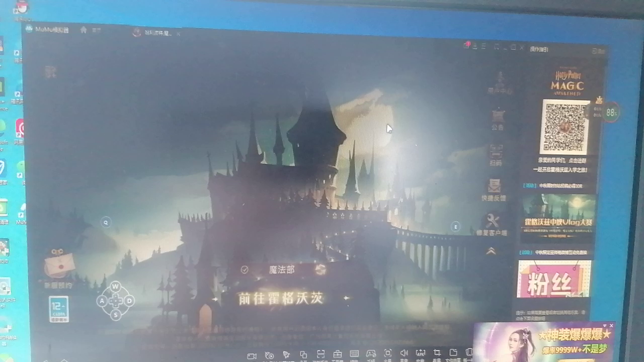
Task: Open the 公告 announcements icon
Action: pyautogui.click(x=498, y=119)
